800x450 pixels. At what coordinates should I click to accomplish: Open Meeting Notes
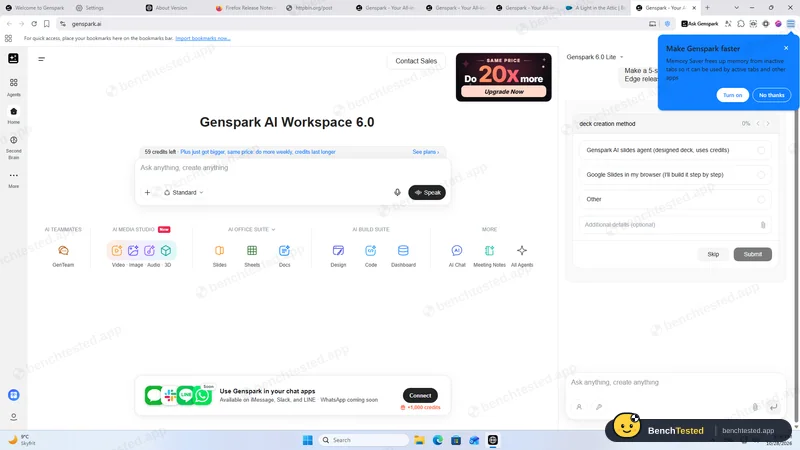click(489, 256)
